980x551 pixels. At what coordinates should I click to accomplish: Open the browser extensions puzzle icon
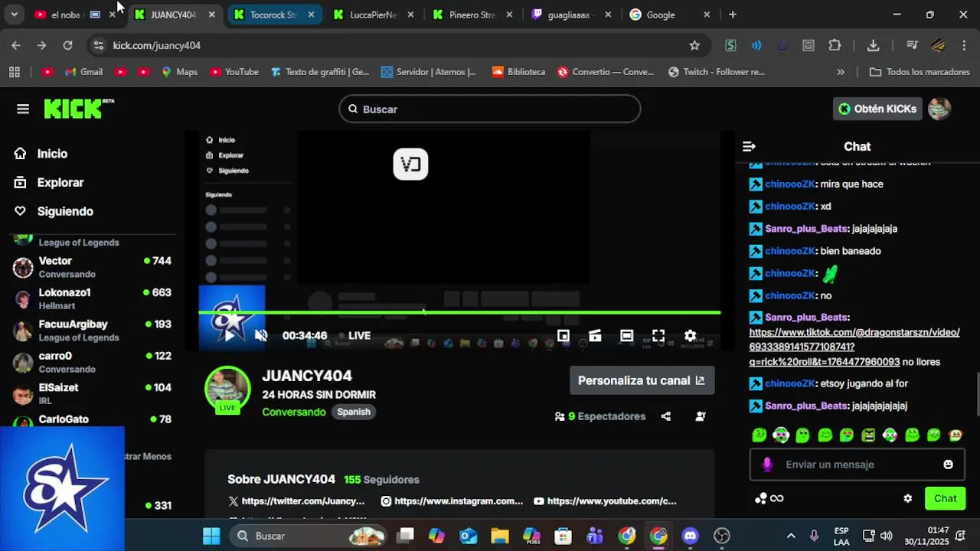[x=835, y=45]
